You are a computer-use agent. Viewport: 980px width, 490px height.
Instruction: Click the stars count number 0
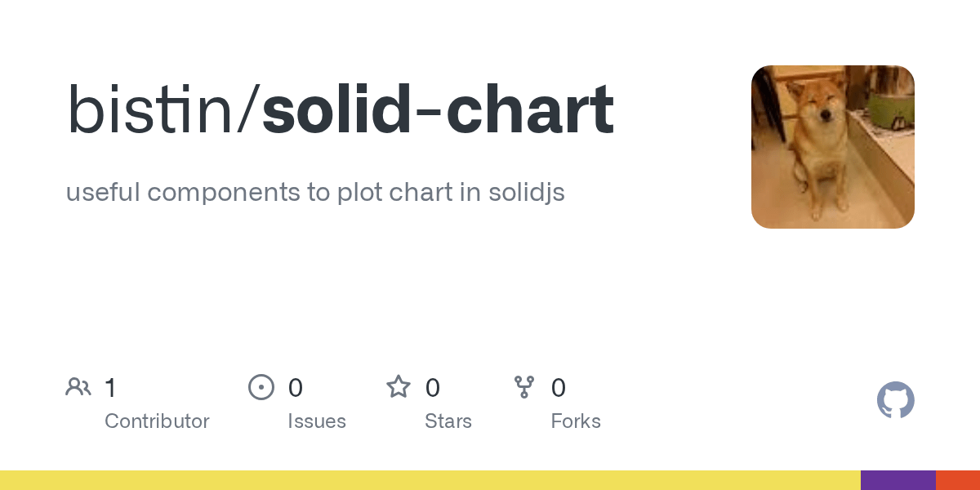tap(433, 388)
